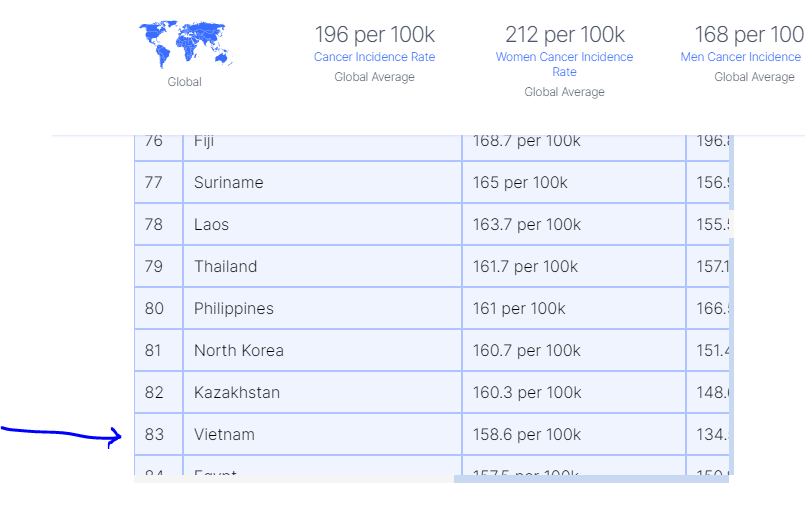Click the Philippines country cell

coord(233,308)
